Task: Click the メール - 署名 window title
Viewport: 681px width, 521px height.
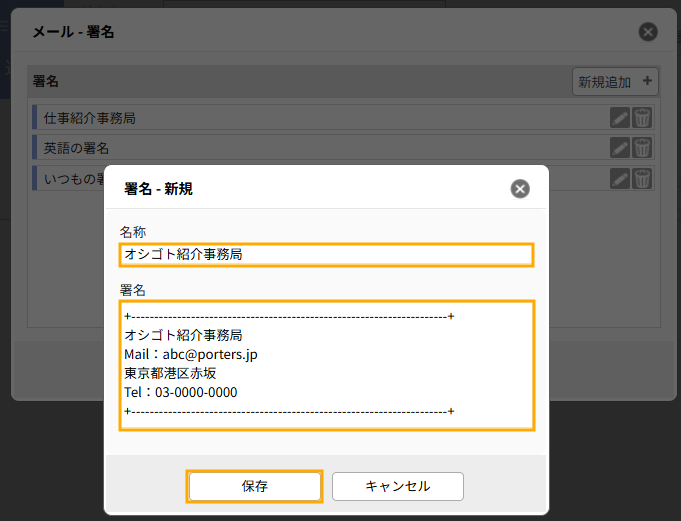Action: [73, 32]
